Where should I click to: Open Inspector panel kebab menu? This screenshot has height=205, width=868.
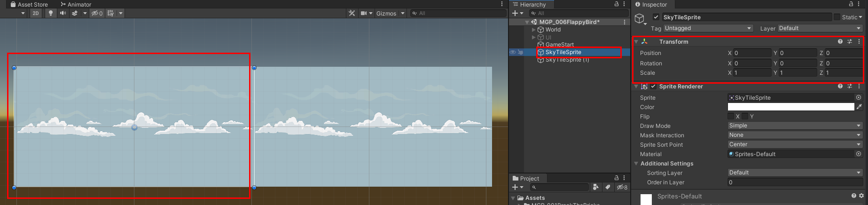click(x=859, y=4)
